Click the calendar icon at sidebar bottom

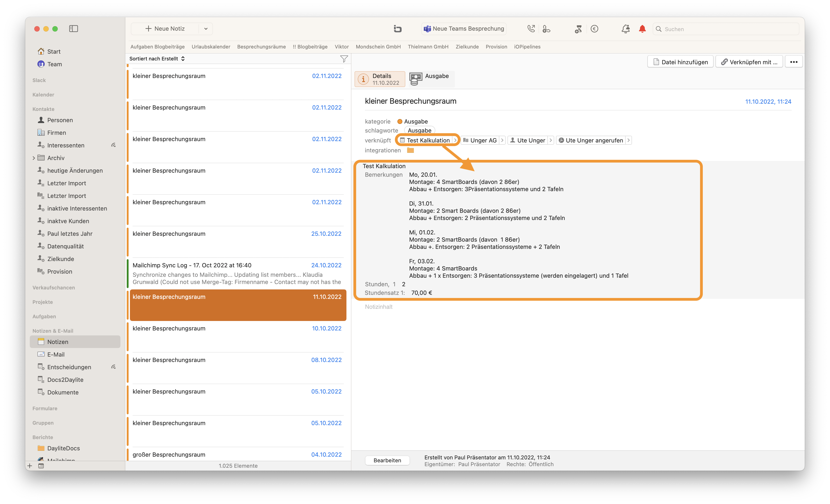point(41,466)
